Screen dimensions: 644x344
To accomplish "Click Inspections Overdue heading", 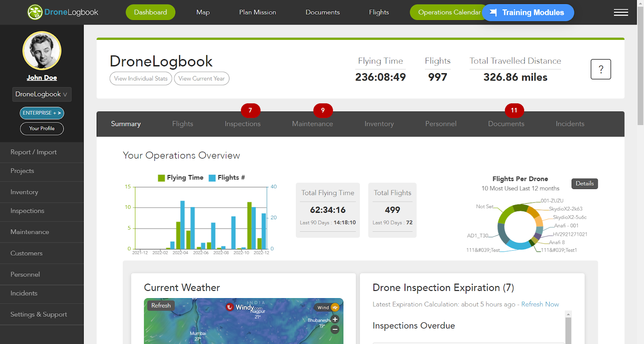I will 414,325.
